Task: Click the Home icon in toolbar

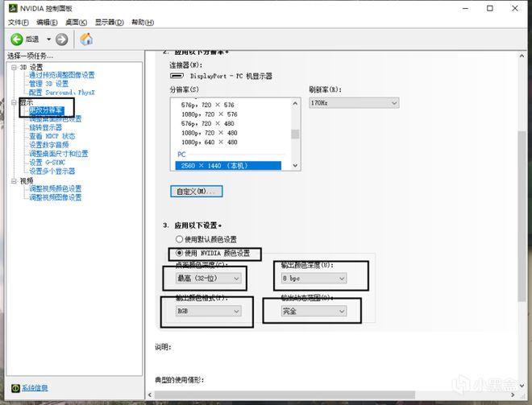Action: 86,39
